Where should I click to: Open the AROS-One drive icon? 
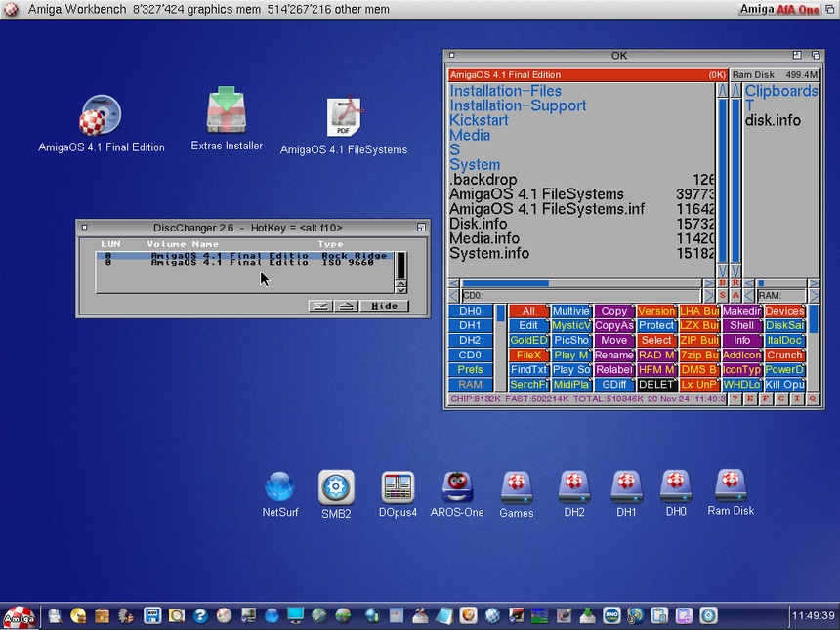click(457, 487)
